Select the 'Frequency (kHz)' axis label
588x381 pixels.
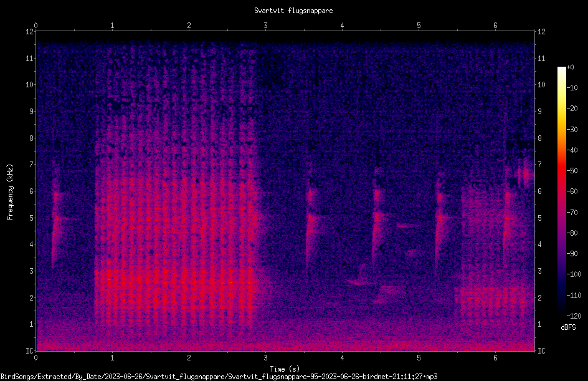[10, 192]
